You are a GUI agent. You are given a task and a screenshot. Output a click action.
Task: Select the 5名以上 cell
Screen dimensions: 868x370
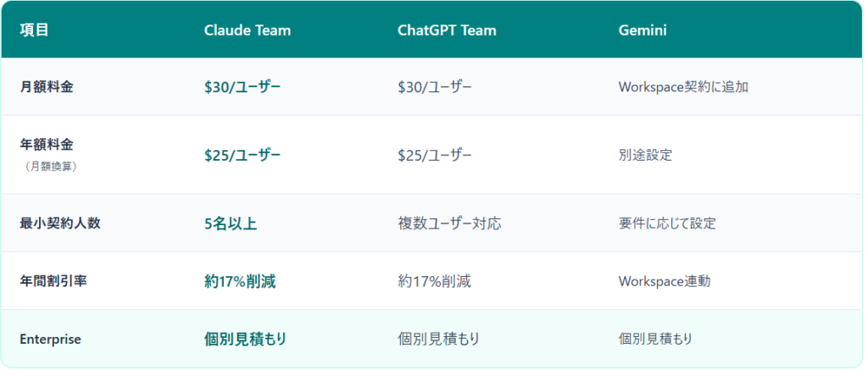[231, 224]
